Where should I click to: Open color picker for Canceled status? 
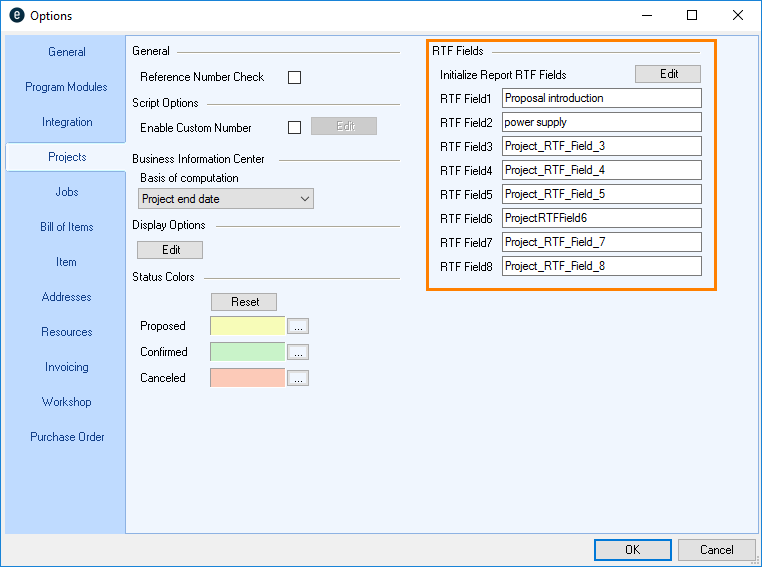click(298, 378)
